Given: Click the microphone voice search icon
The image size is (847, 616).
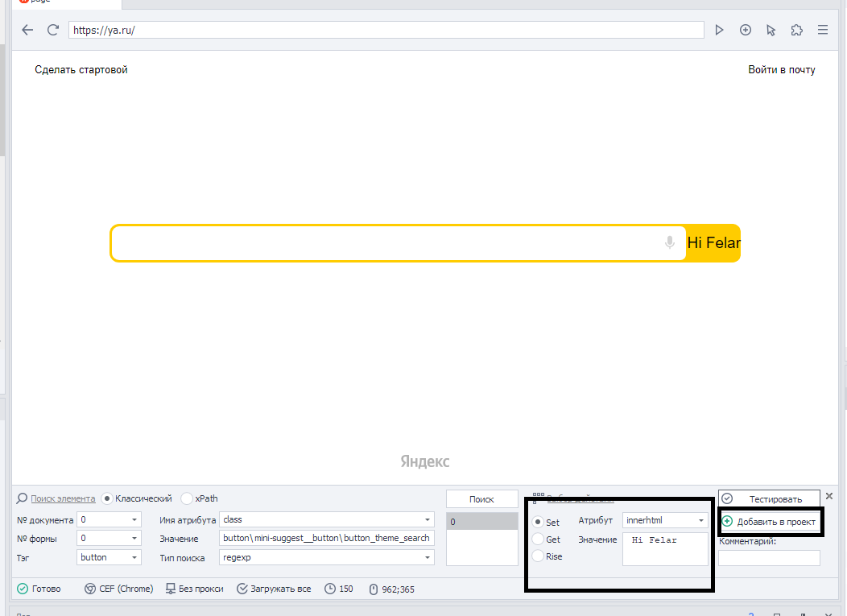Looking at the screenshot, I should (669, 242).
